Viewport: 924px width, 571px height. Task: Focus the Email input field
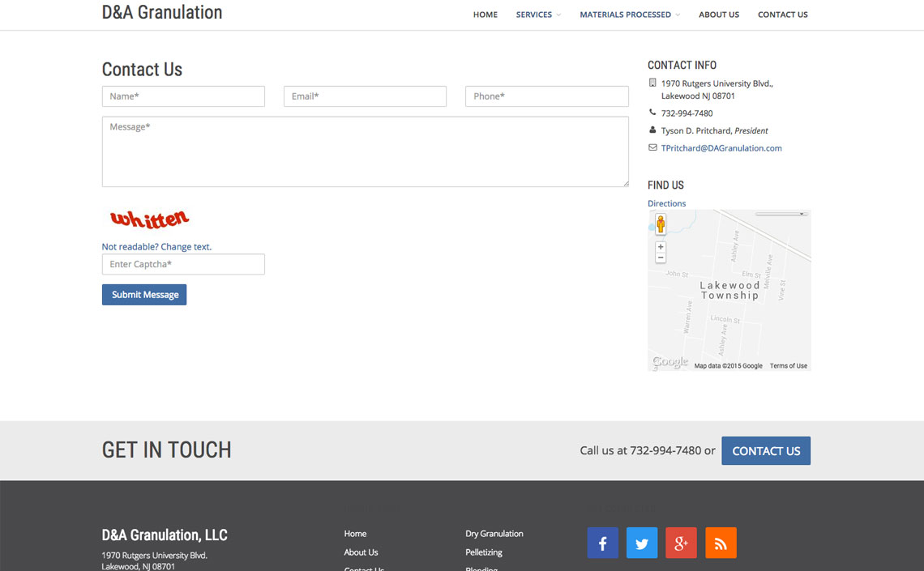click(x=365, y=96)
